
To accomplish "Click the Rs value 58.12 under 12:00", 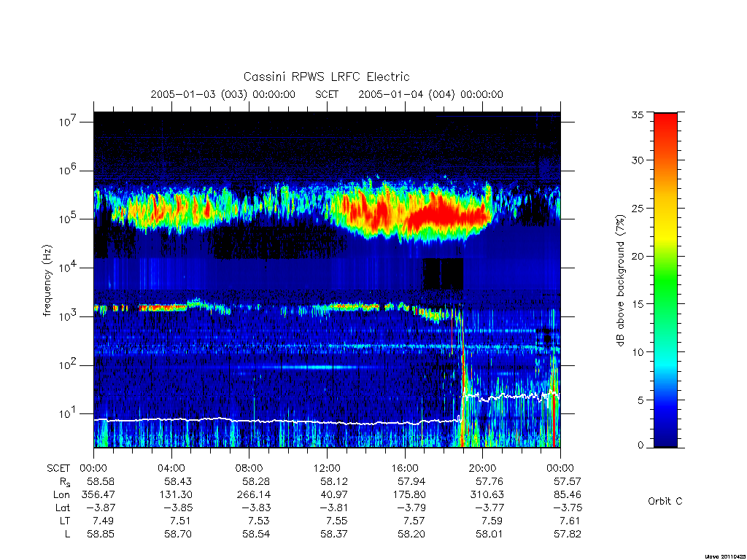I will 334,481.
